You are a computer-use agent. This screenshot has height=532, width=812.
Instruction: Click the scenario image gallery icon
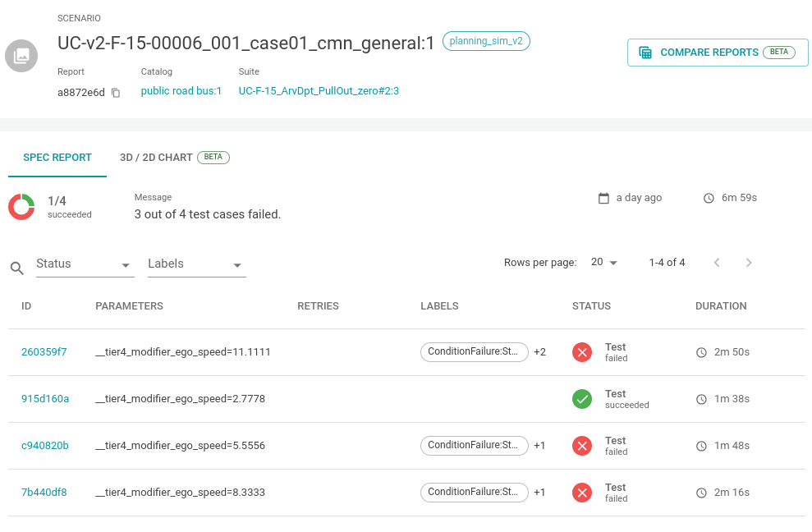click(x=21, y=56)
